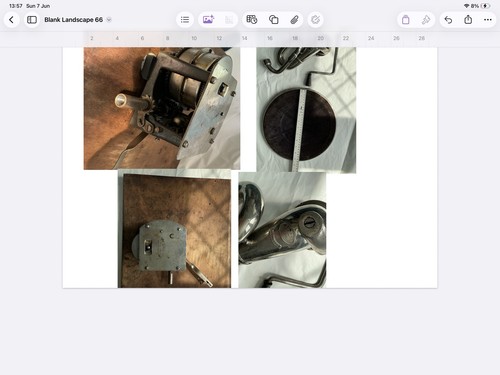
Task: Go back to the document browser
Action: click(11, 20)
